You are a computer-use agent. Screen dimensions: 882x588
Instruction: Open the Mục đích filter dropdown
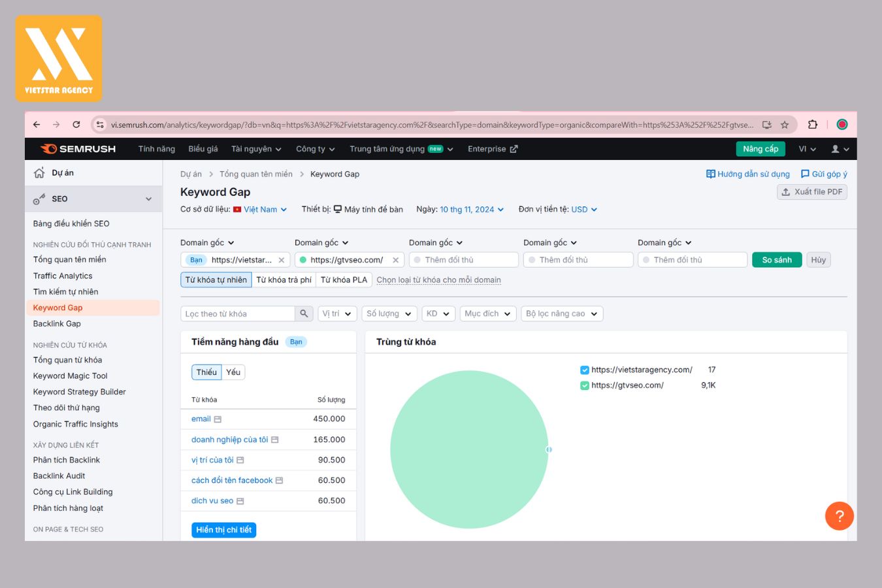pos(488,314)
